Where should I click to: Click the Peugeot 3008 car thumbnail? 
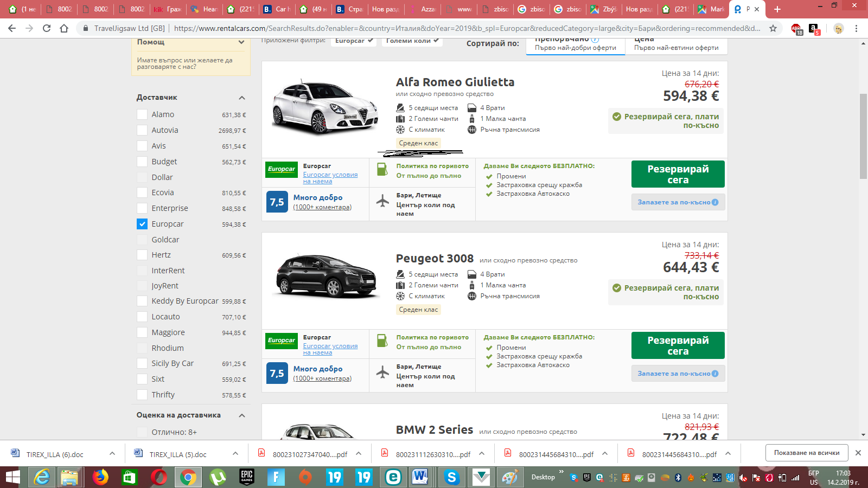point(325,277)
